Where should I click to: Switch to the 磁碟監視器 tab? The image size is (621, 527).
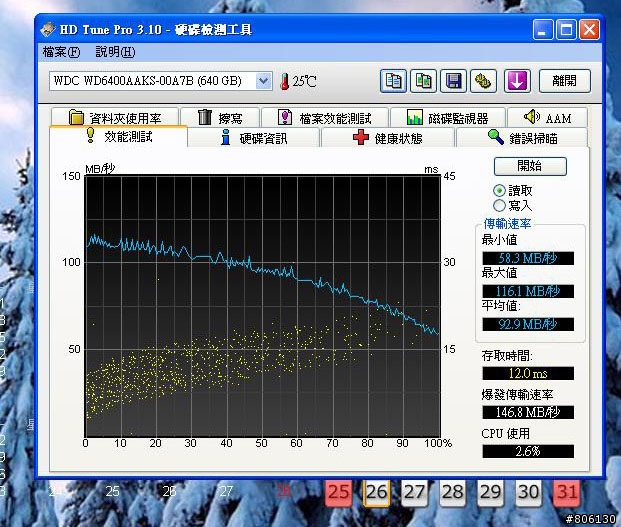(448, 118)
